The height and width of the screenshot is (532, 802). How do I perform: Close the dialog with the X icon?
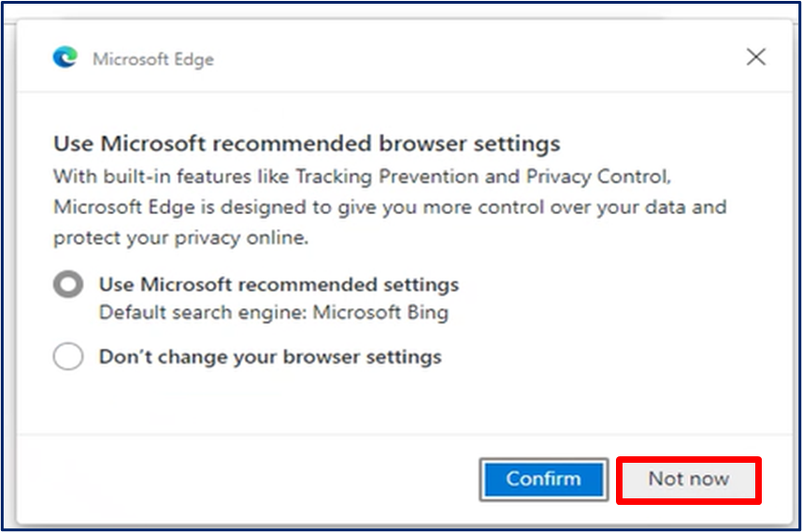(x=755, y=57)
